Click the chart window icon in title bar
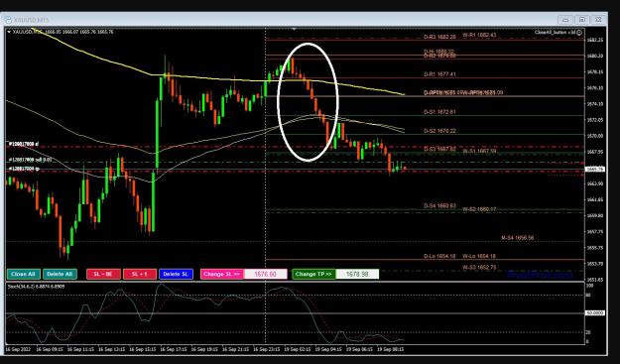The image size is (620, 364). click(x=8, y=20)
